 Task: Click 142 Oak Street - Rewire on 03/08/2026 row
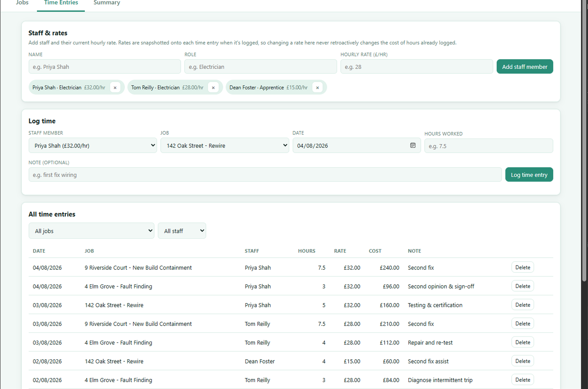point(114,305)
